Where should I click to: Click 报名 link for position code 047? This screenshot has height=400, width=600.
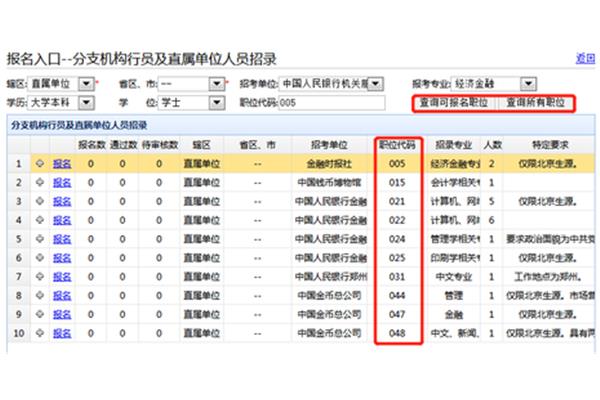(x=62, y=314)
